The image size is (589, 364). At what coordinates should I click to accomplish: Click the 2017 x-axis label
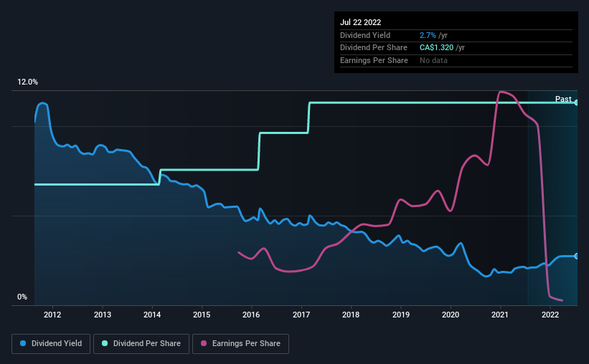tap(301, 315)
